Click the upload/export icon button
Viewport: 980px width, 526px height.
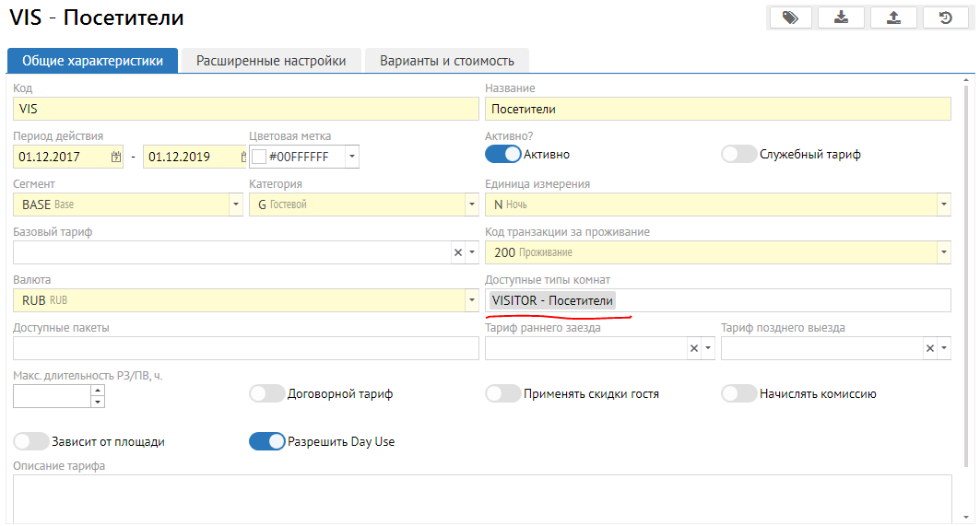(x=893, y=18)
